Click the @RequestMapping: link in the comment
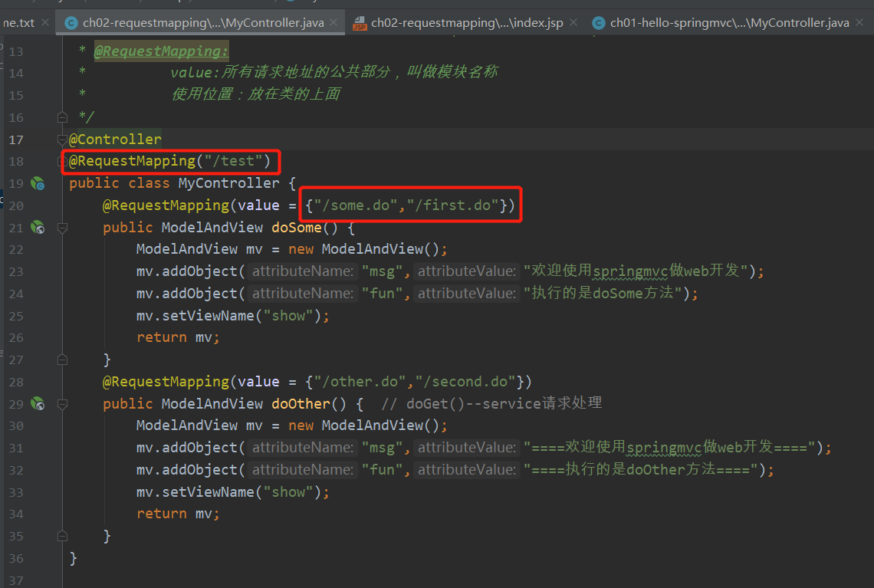Image resolution: width=874 pixels, height=588 pixels. click(x=161, y=51)
